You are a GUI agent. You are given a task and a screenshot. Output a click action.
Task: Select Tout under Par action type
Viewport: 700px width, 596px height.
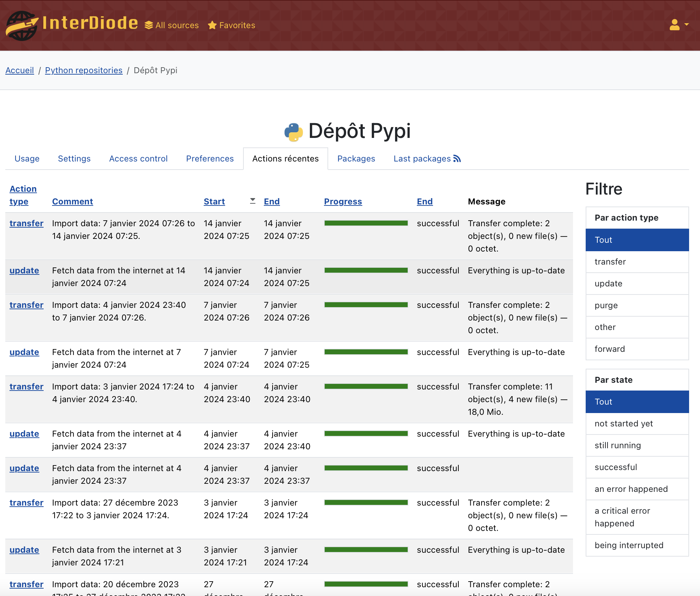tap(637, 240)
